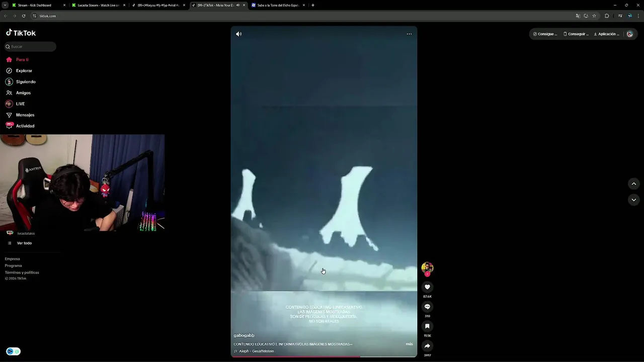Click the translate page icon
The height and width of the screenshot is (362, 644).
(x=578, y=16)
